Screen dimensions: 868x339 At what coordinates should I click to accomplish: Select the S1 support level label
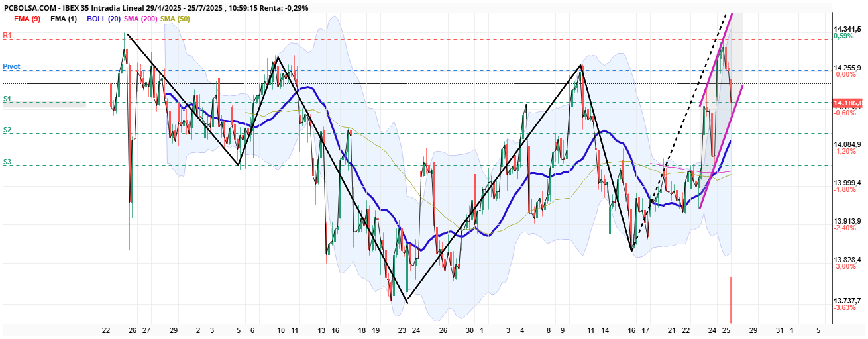click(7, 99)
